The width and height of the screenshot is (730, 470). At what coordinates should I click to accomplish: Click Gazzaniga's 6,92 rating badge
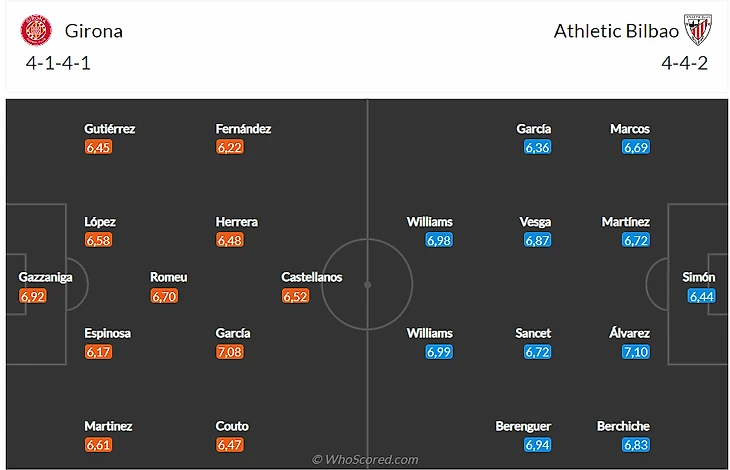coord(33,296)
